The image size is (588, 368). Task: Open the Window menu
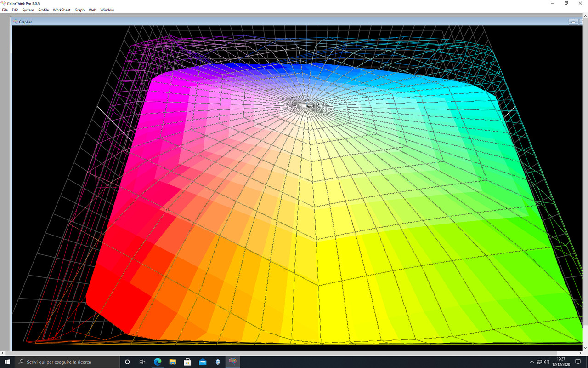point(107,10)
